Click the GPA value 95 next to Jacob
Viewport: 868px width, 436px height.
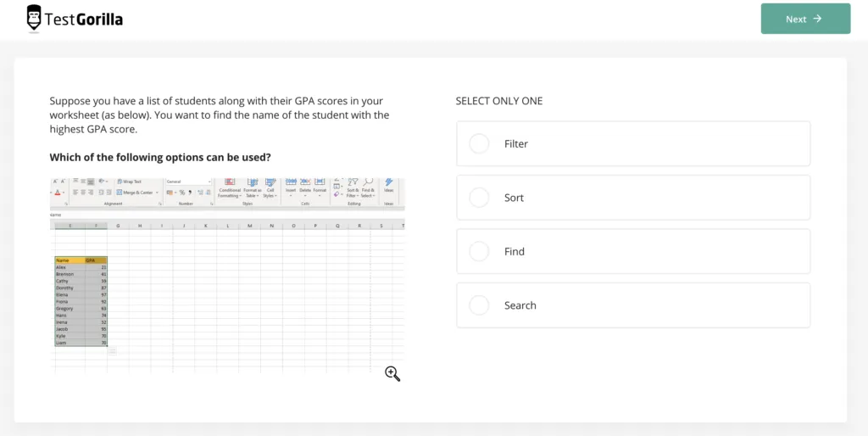pyautogui.click(x=96, y=329)
